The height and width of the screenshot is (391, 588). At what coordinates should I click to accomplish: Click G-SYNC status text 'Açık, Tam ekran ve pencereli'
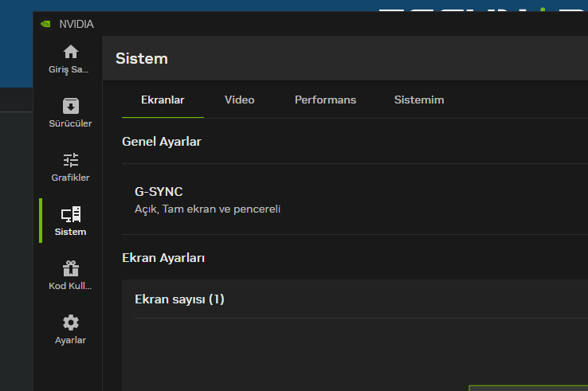coord(207,209)
